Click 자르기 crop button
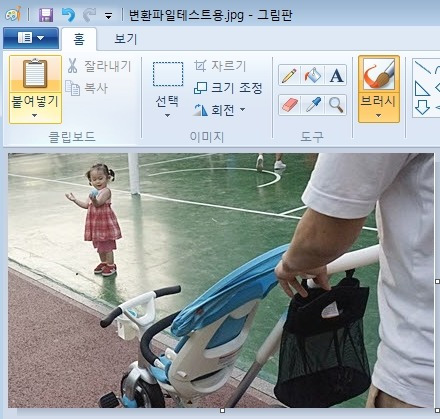 pos(220,66)
